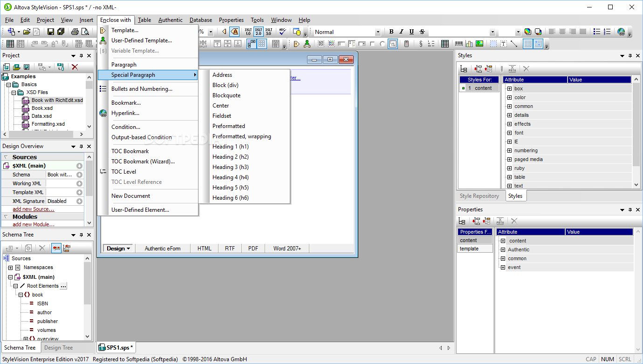Screen dimensions: 643x364
Task: Click the ellipsis button beside Root Elements
Action: coord(64,286)
